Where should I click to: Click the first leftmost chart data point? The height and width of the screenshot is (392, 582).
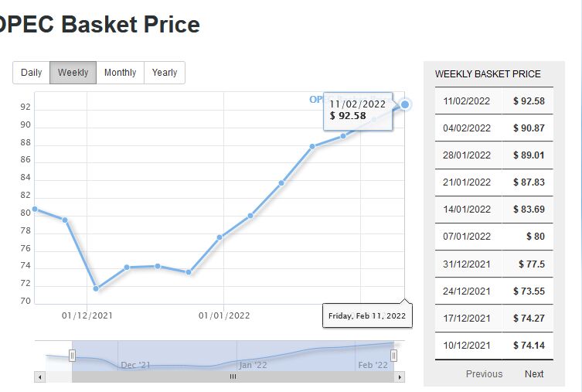(35, 209)
